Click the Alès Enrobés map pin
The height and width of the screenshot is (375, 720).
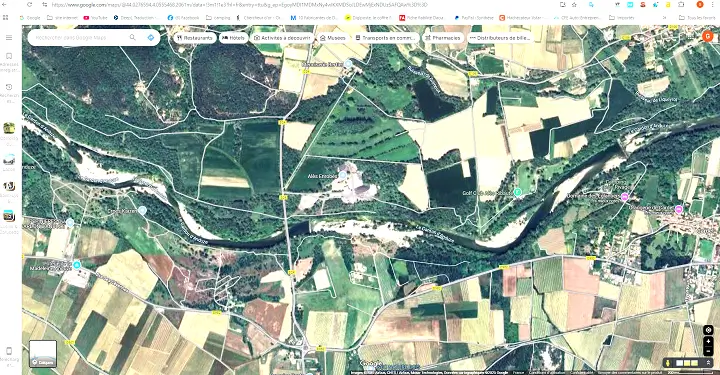[343, 175]
